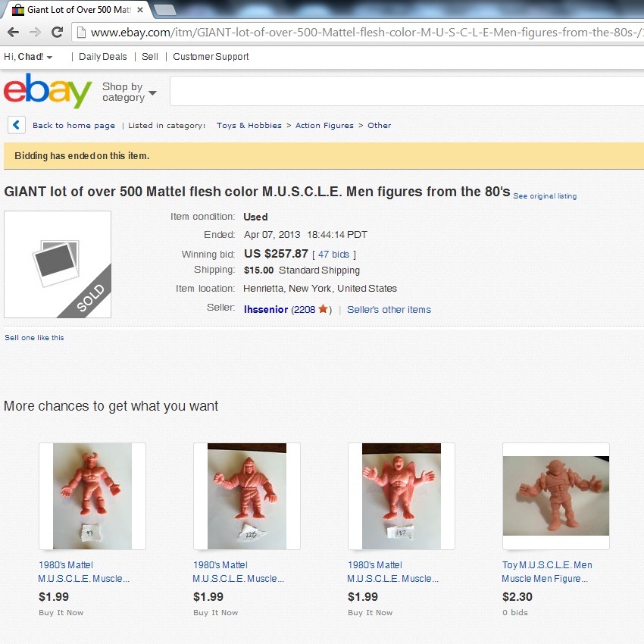Click the eBay logo

[48, 91]
